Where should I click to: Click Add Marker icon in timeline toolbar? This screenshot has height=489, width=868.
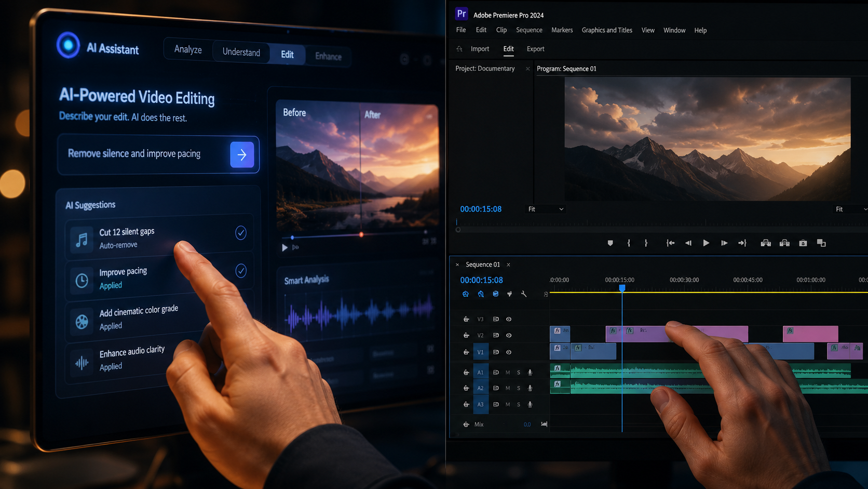click(510, 294)
